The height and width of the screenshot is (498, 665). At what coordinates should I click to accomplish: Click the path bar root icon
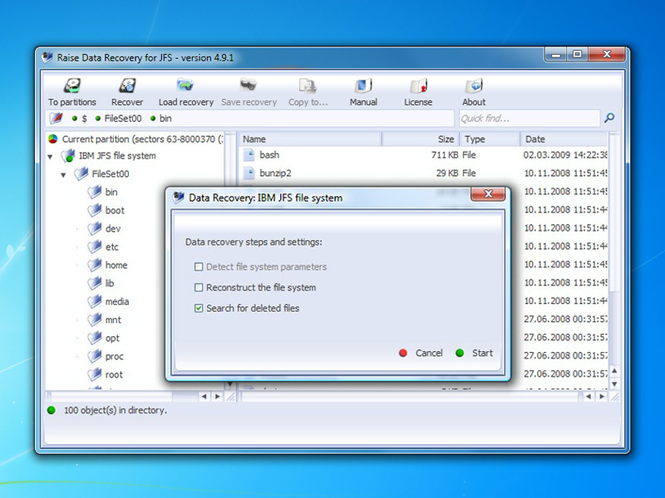pos(56,118)
